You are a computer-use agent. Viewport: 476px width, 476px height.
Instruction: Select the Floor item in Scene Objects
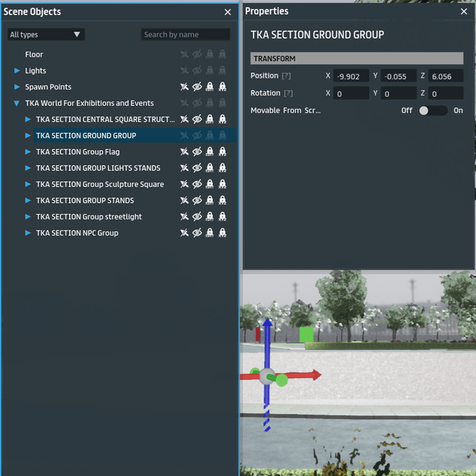pos(34,55)
